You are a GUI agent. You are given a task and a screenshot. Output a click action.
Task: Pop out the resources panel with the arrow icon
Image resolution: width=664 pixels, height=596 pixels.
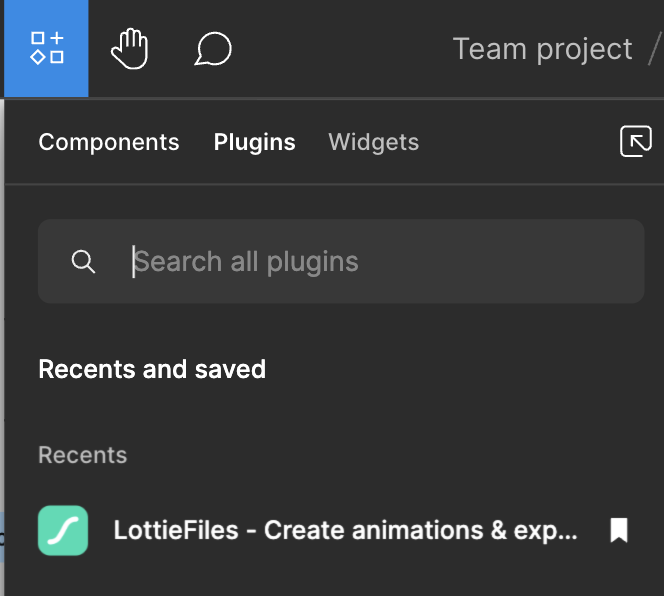tap(636, 141)
